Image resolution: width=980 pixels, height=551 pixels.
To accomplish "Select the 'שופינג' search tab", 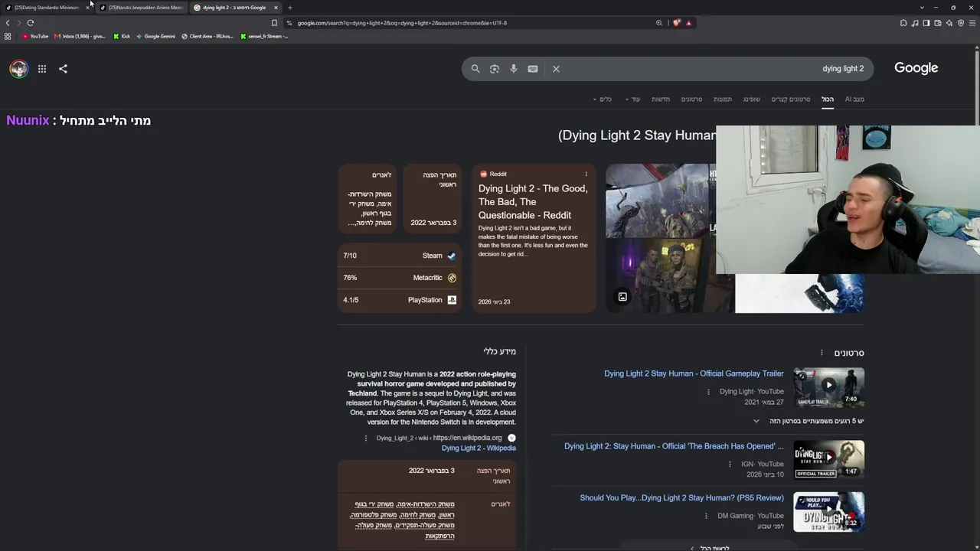I will pyautogui.click(x=752, y=99).
